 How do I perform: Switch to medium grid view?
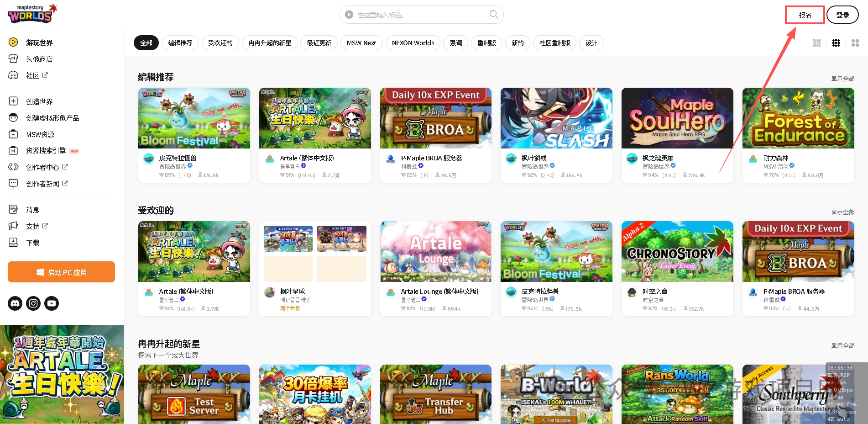[836, 43]
